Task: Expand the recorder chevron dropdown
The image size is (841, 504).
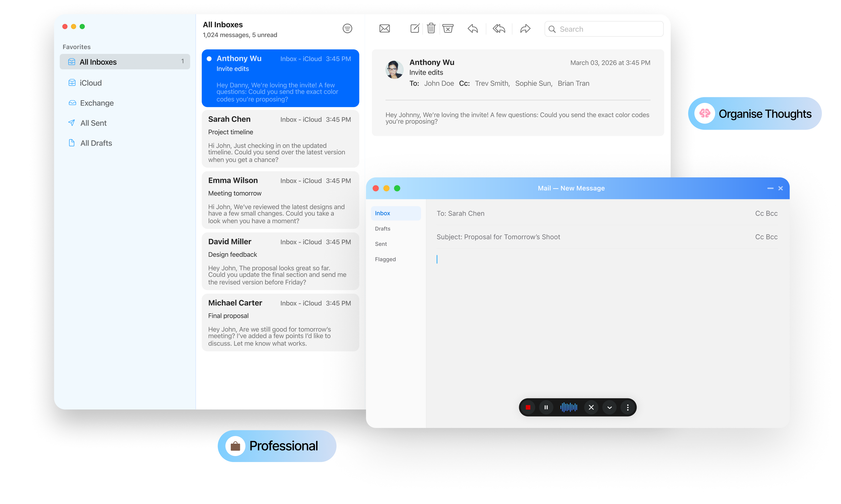Action: pos(609,407)
